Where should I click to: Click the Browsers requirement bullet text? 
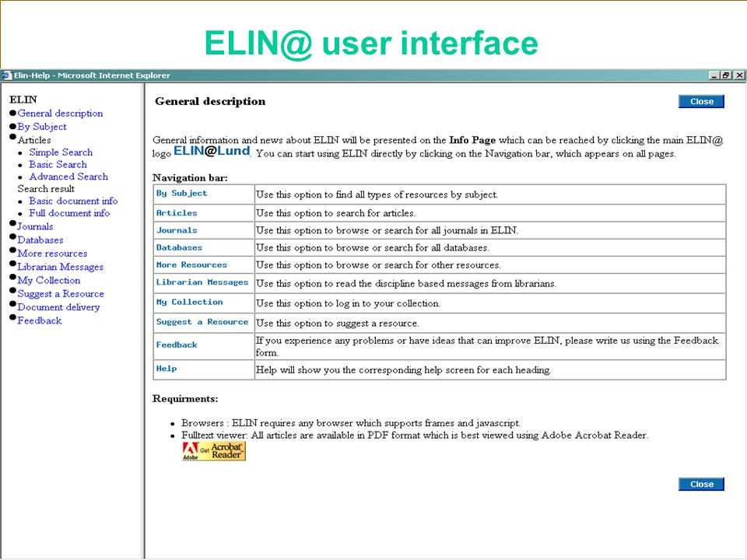[351, 423]
